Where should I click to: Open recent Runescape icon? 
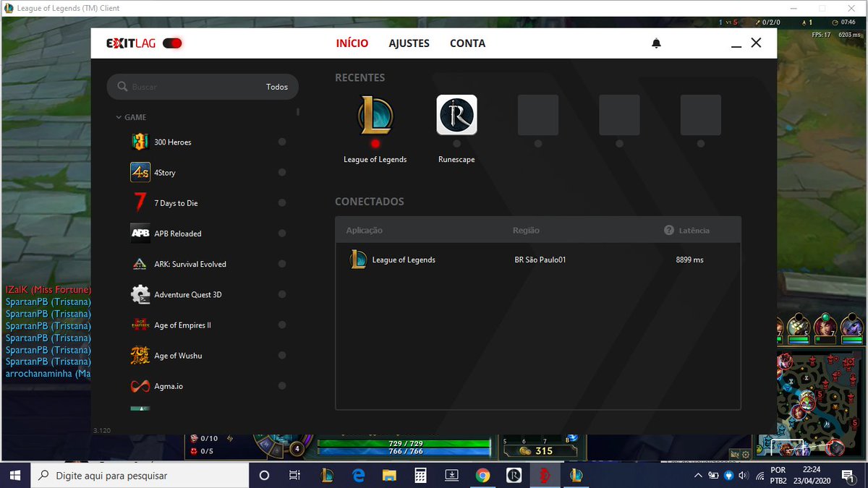[456, 115]
